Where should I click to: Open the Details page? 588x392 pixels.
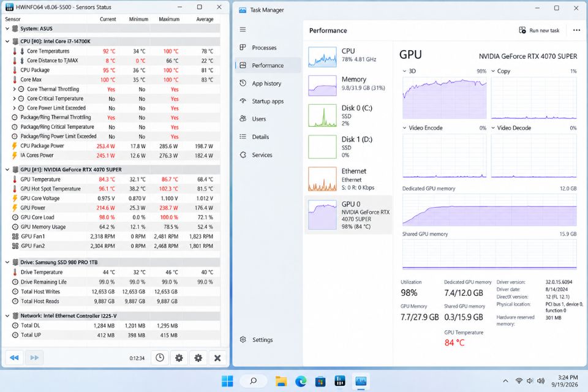point(268,137)
